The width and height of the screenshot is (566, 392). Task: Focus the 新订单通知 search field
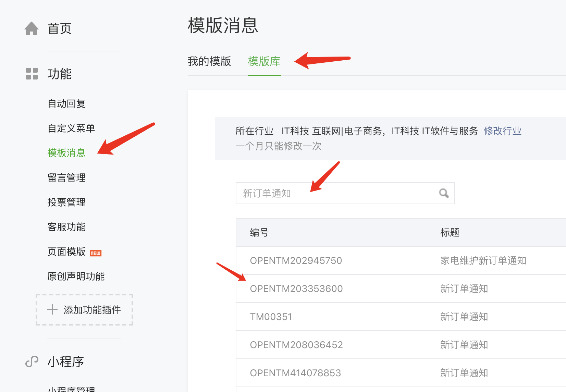(x=345, y=193)
